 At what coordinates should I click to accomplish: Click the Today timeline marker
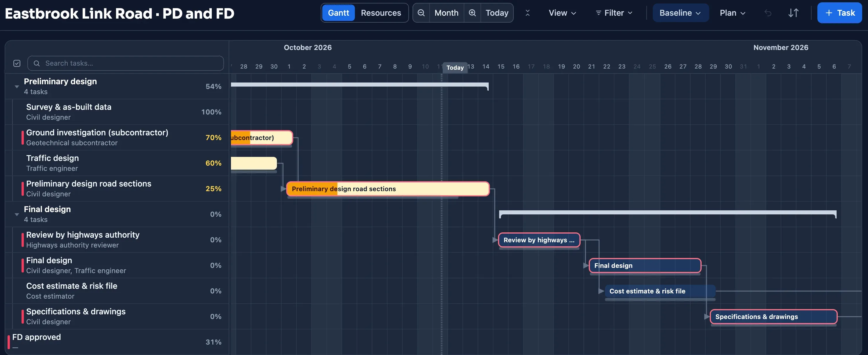[455, 67]
